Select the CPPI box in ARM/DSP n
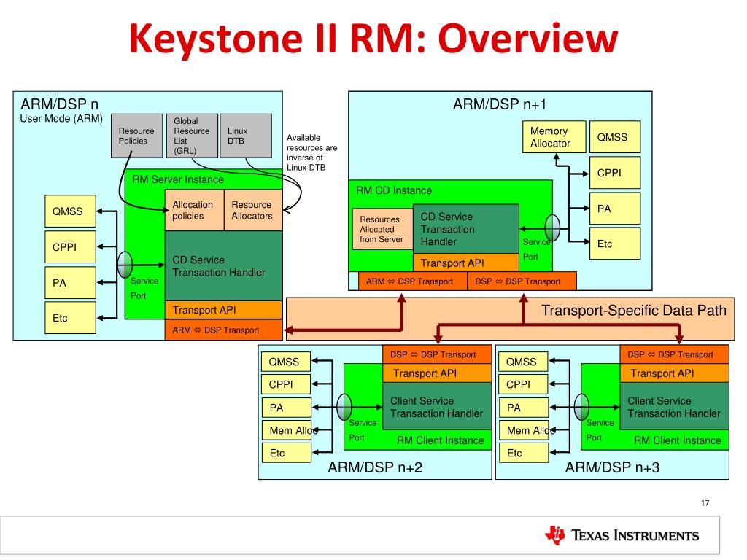Image resolution: width=747 pixels, height=560 pixels. [71, 246]
